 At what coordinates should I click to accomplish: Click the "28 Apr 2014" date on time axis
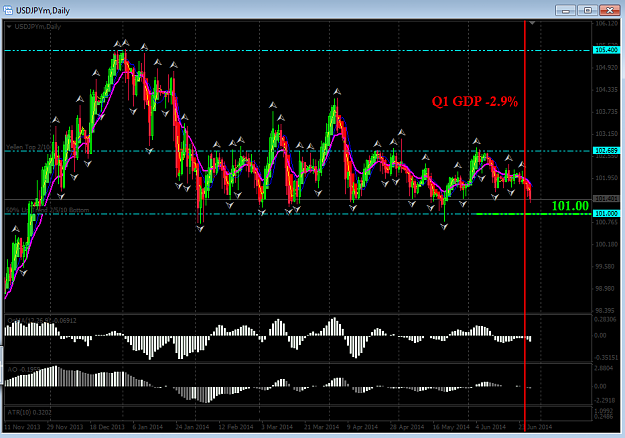[407, 427]
